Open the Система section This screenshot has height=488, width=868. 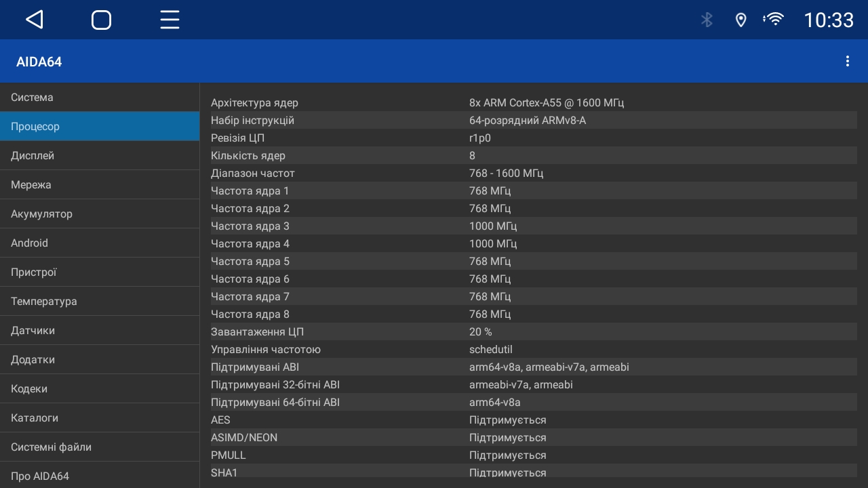pyautogui.click(x=100, y=97)
